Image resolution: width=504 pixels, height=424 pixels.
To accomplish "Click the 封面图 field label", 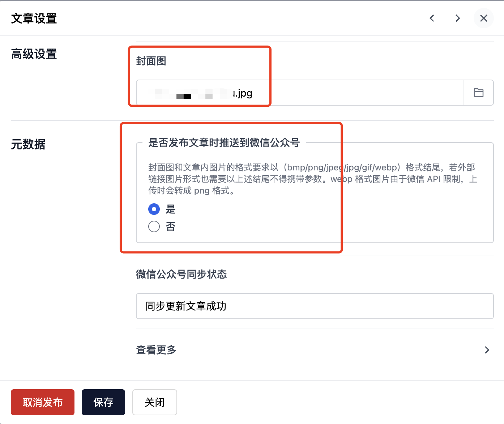I will coord(151,61).
